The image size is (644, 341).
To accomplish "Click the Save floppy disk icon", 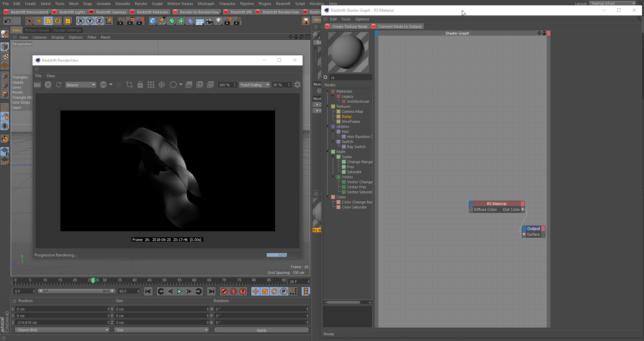I will pos(306,21).
